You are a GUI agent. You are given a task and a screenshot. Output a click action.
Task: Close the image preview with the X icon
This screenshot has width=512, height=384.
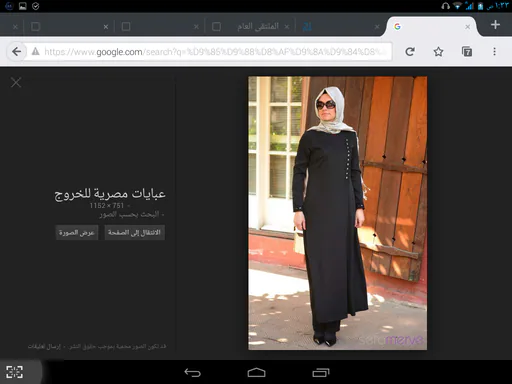(16, 82)
